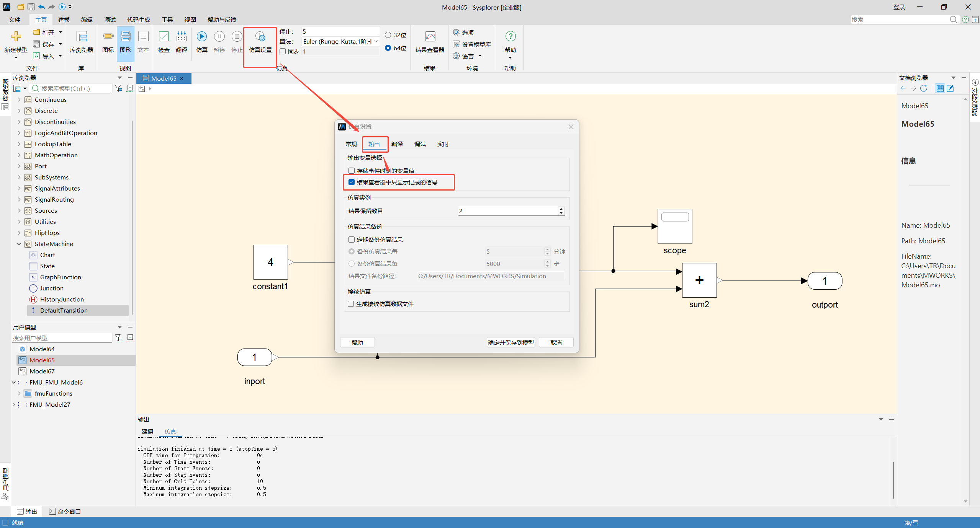980x528 pixels.
Task: Increase 结果保留数目 with up stepper
Action: [561, 209]
